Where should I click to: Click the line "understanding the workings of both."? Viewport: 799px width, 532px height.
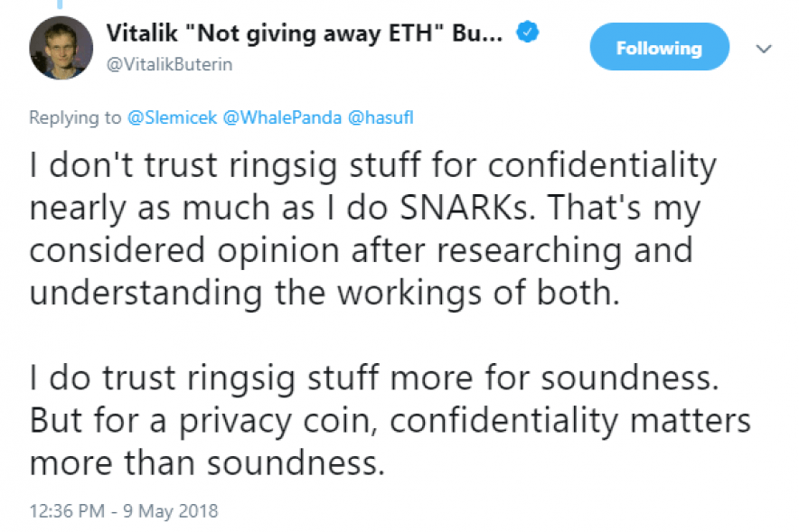coord(324,293)
